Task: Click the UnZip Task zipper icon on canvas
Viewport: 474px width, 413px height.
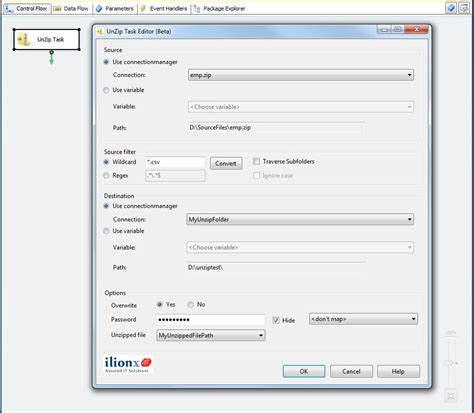Action: (x=24, y=40)
